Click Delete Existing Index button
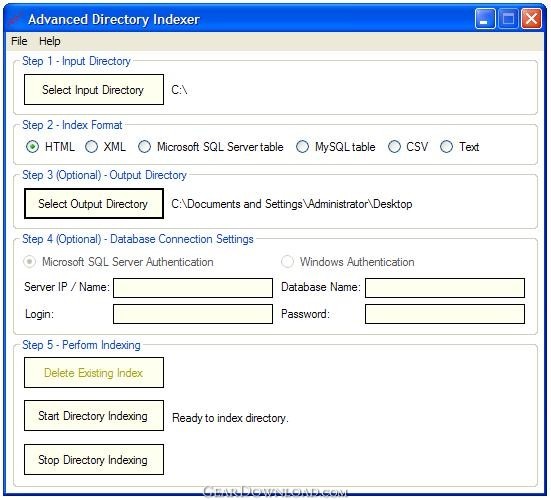This screenshot has width=551, height=500. (x=94, y=373)
